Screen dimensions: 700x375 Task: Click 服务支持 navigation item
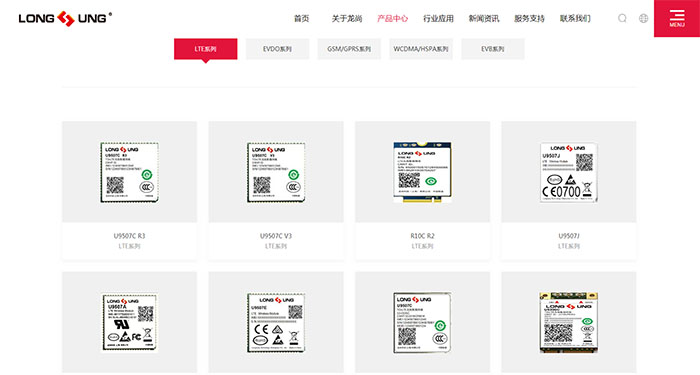[x=529, y=18]
